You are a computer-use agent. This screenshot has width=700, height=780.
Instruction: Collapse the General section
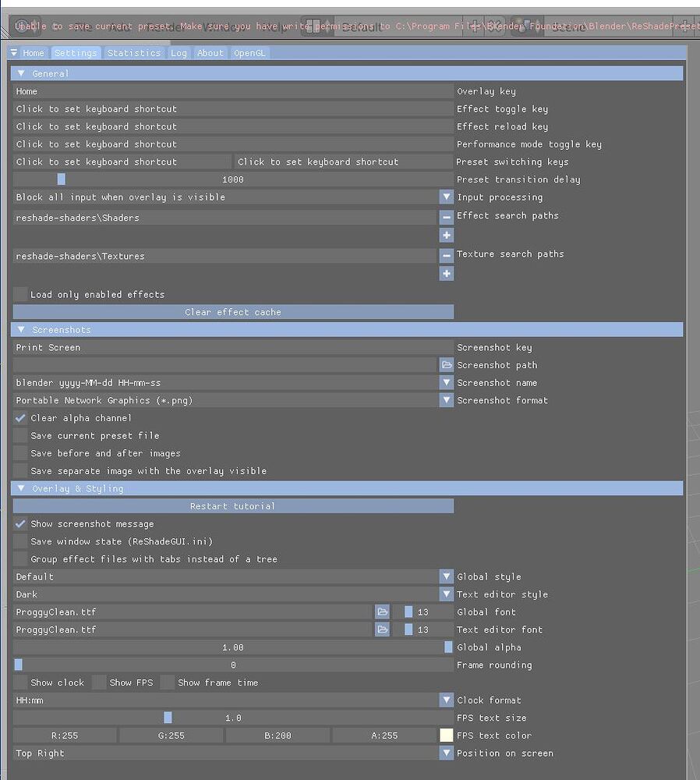tap(21, 73)
